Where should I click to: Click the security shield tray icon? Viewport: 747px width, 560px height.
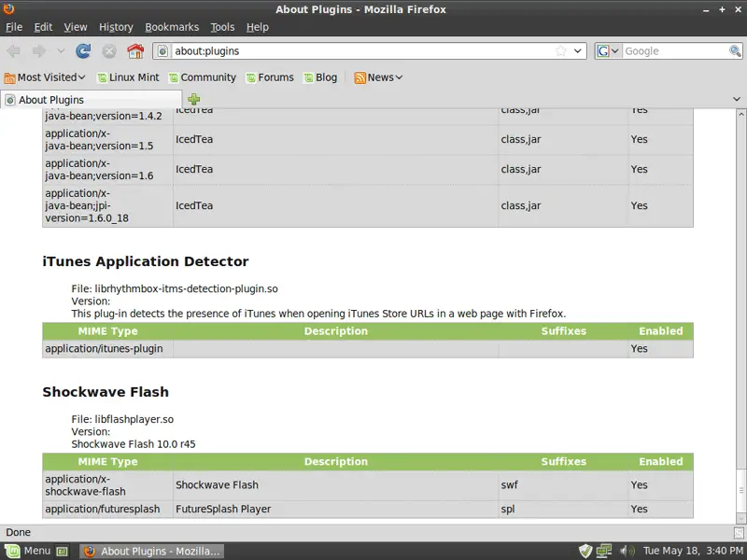pos(585,551)
